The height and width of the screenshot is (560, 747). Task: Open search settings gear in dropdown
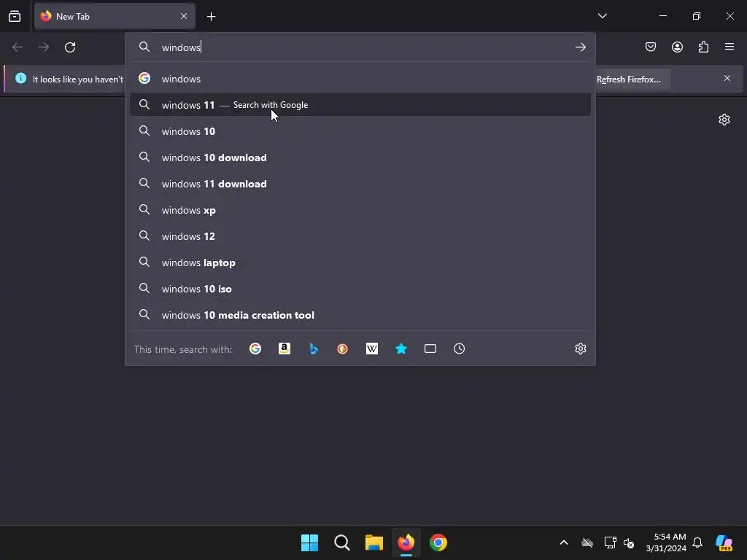pos(580,349)
